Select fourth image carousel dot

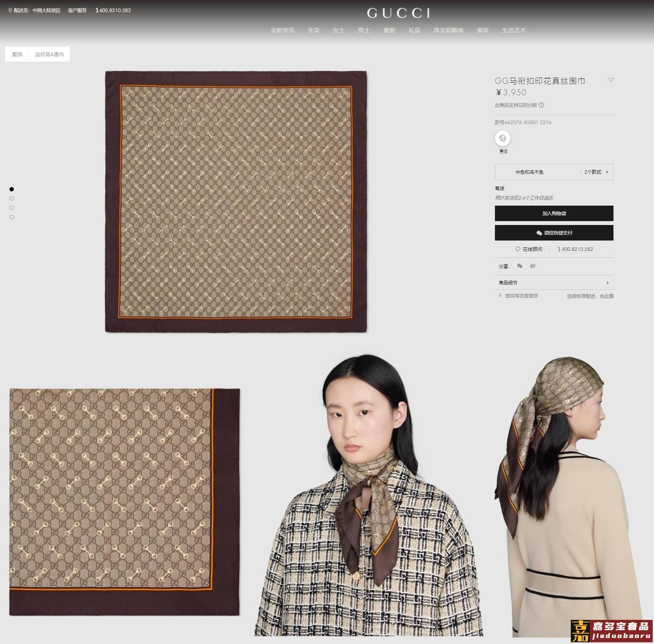(12, 217)
